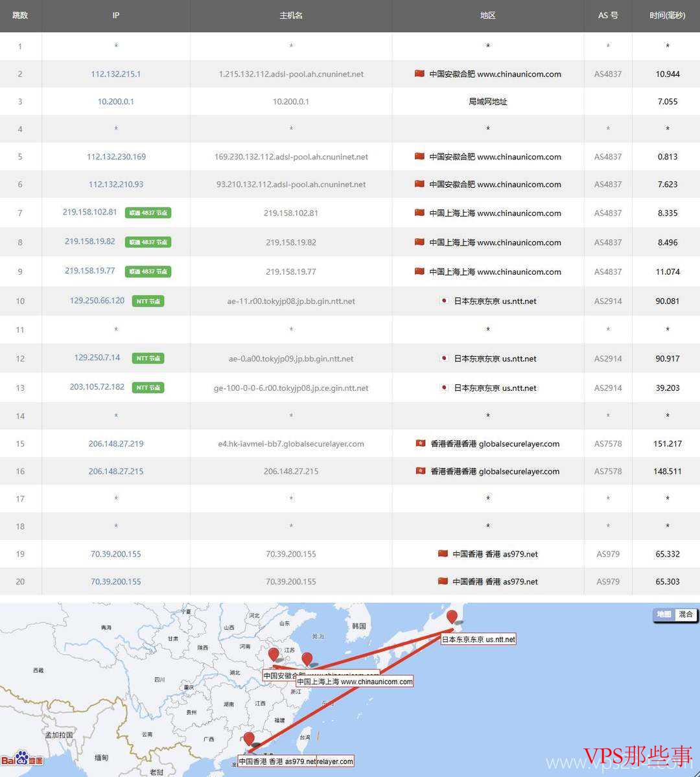Click the 跳数 column header

[20, 16]
